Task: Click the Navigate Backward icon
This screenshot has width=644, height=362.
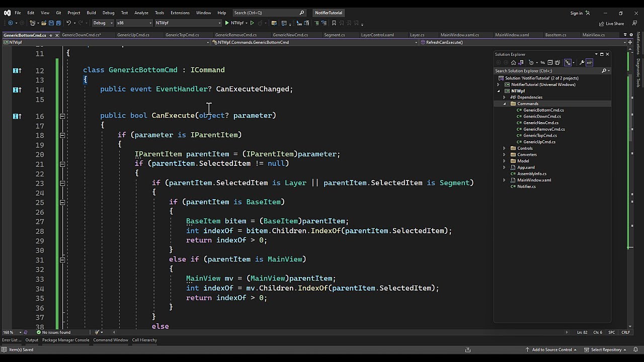Action: (x=11, y=23)
